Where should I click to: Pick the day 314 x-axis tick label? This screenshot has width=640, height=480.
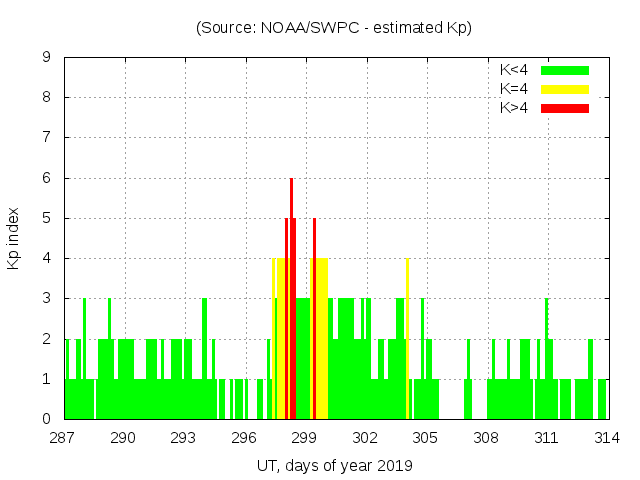click(x=606, y=437)
